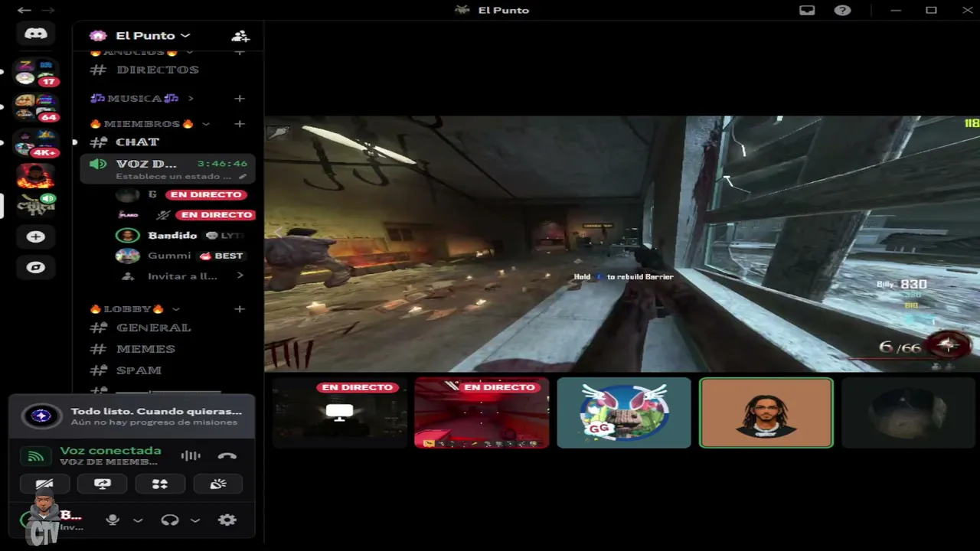
Task: Open headphone output options arrow
Action: (195, 520)
